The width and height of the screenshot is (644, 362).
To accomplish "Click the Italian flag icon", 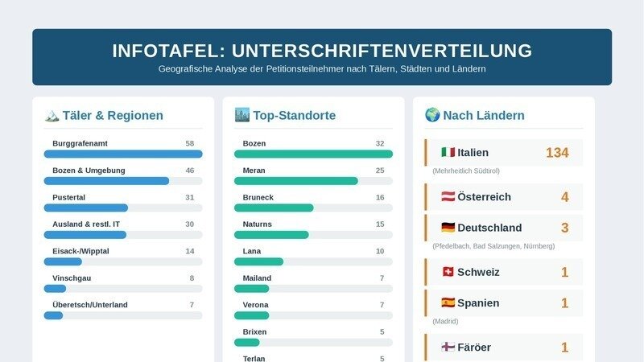I will pos(448,152).
